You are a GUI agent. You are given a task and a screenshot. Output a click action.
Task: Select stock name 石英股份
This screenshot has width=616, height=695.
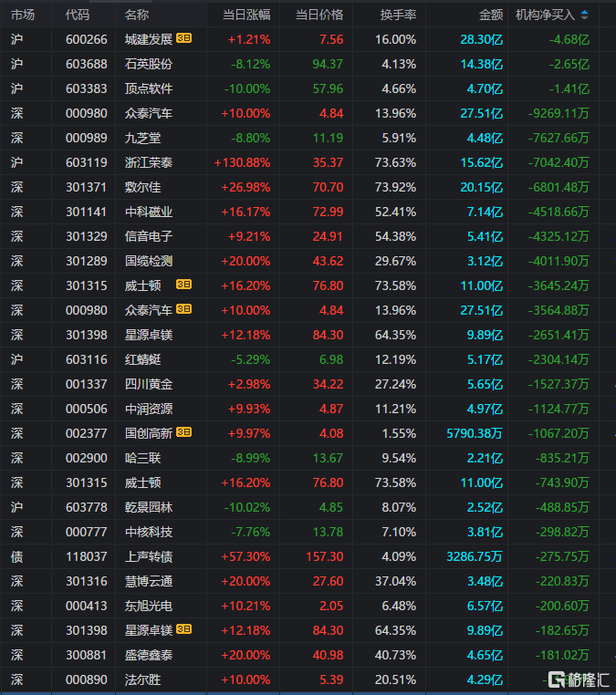pyautogui.click(x=149, y=64)
